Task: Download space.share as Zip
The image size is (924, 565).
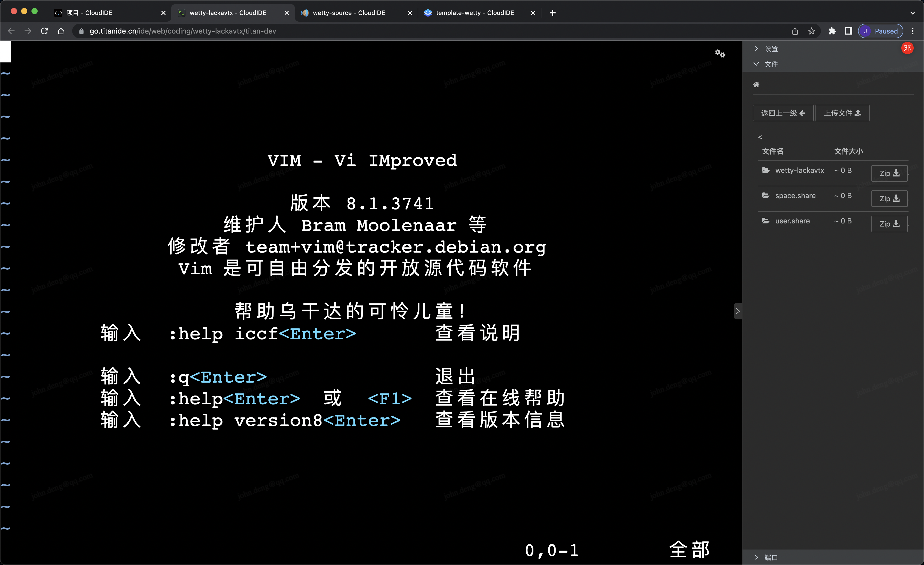Action: pos(889,198)
